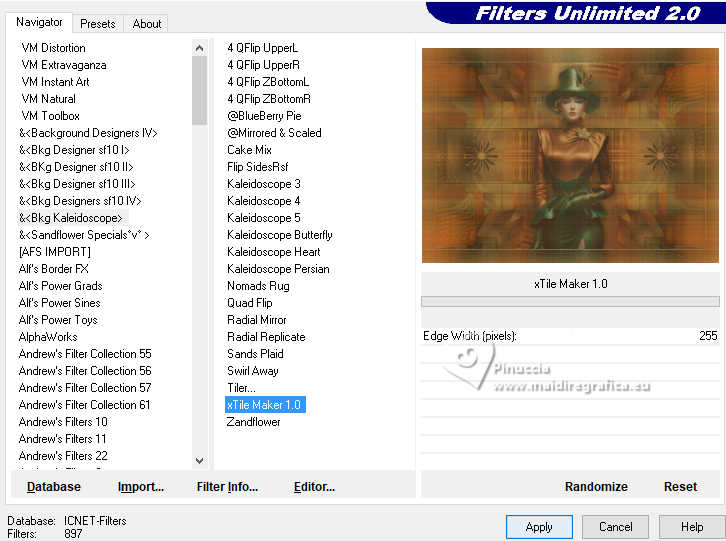The width and height of the screenshot is (726, 541).
Task: Apply the xTile Maker filter
Action: tap(539, 527)
